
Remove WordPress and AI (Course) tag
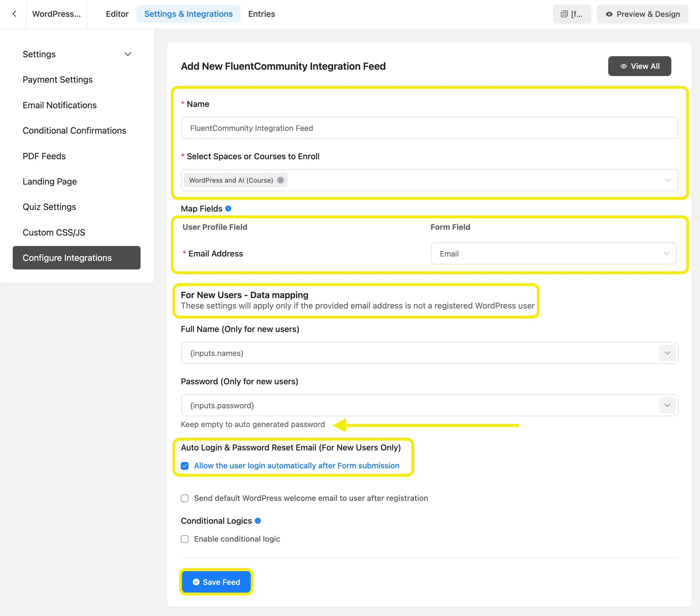(281, 180)
